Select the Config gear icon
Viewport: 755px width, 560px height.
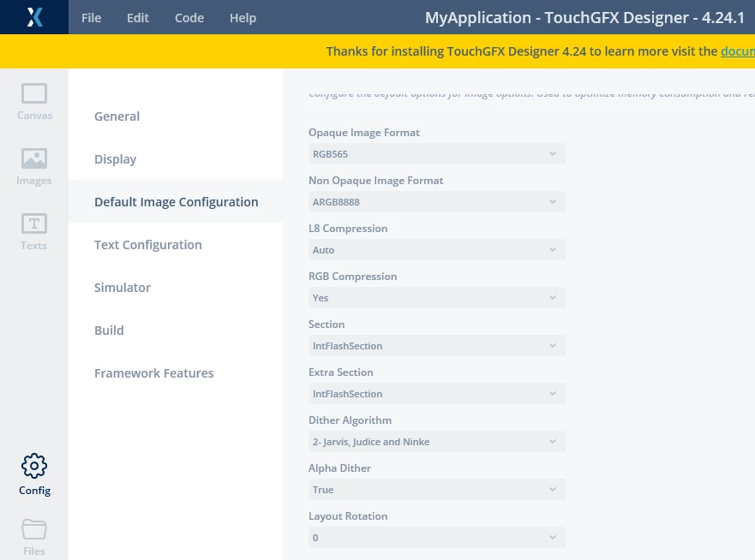click(34, 466)
